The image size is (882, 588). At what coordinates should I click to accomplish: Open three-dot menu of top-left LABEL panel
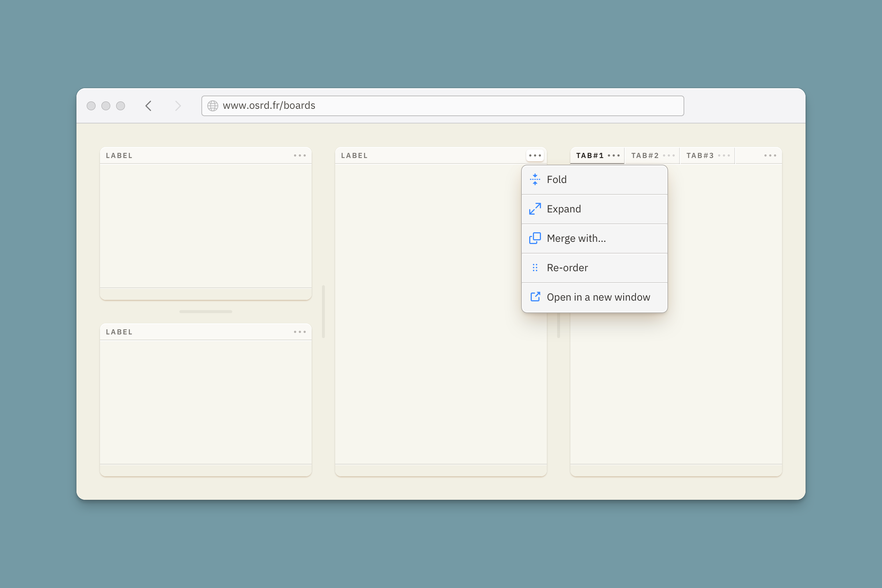300,155
